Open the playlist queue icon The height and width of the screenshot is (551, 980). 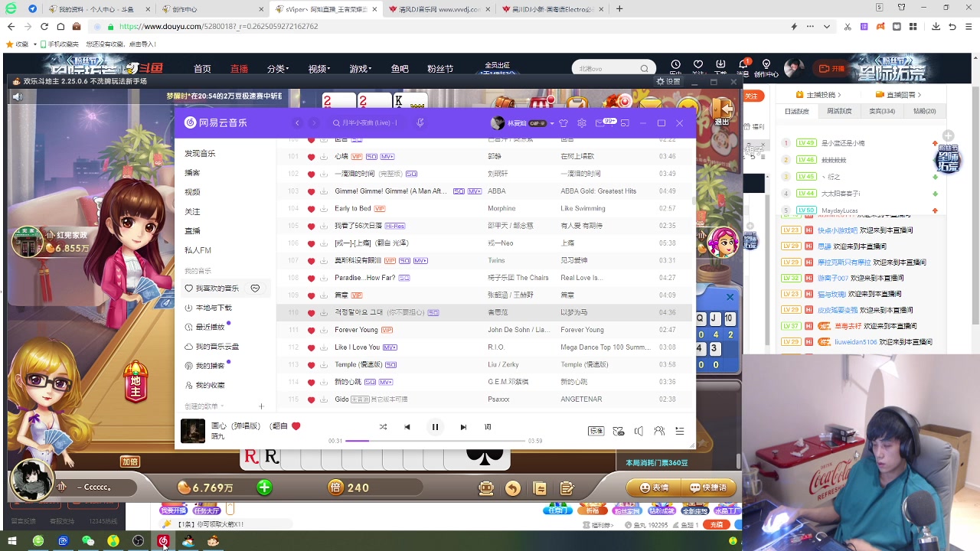(x=680, y=432)
